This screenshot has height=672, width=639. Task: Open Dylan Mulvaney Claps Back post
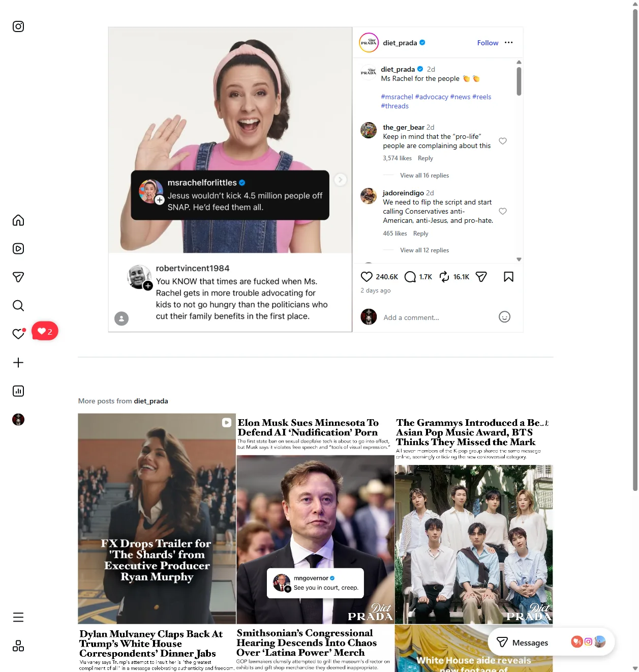point(157,648)
